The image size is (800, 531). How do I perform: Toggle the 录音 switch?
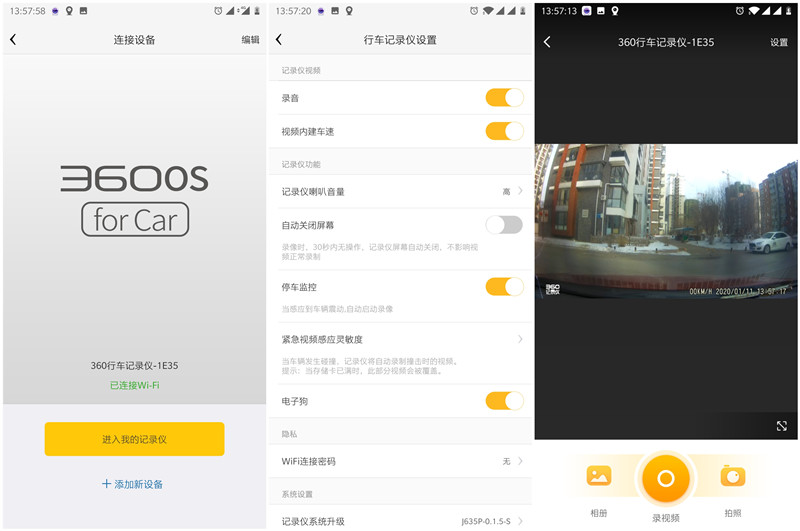pos(504,97)
